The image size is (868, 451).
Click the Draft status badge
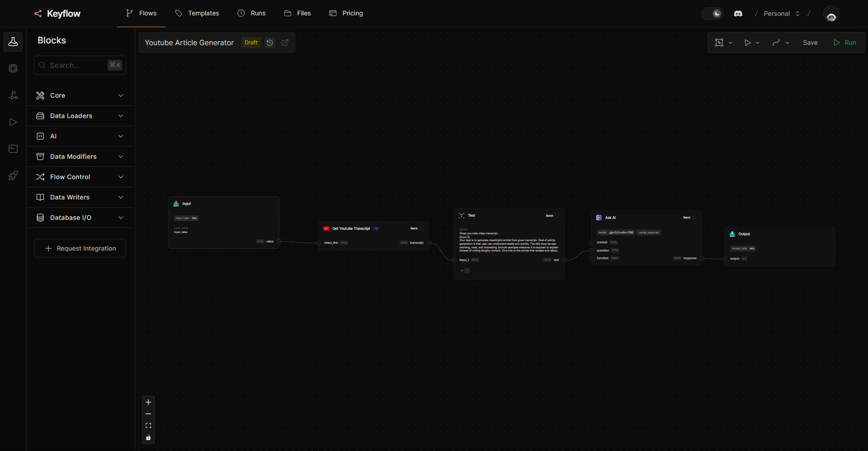point(251,43)
